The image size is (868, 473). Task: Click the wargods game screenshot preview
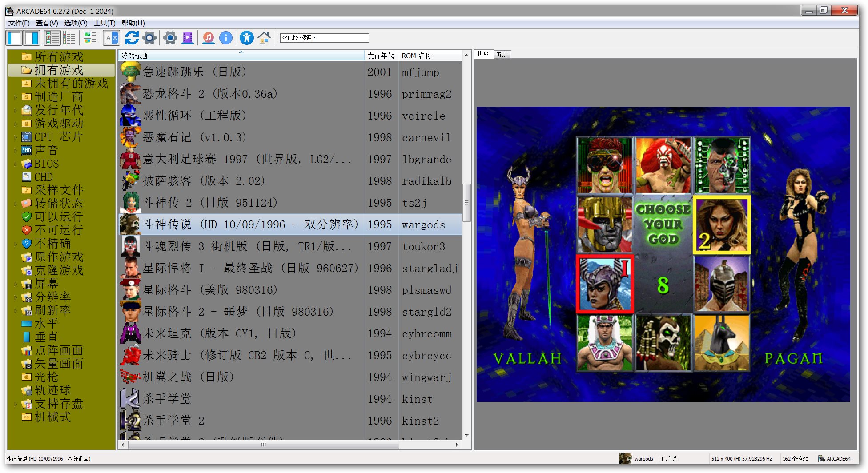tap(663, 254)
